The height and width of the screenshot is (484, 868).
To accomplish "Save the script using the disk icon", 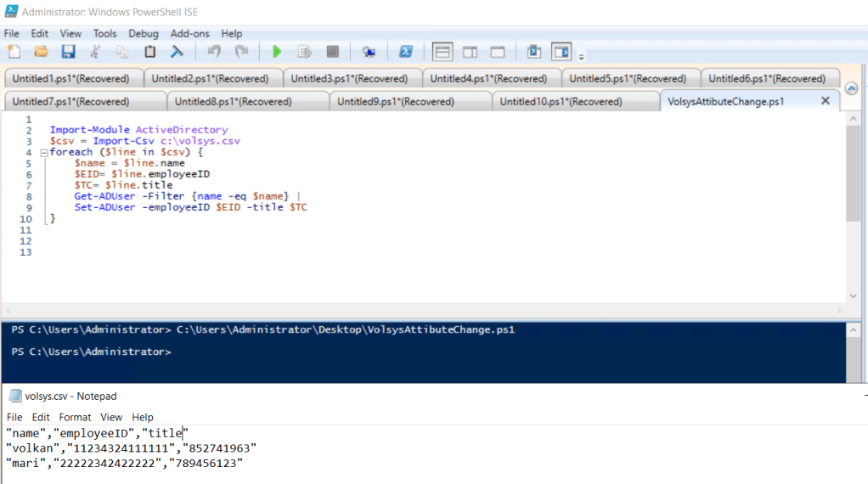I will [68, 52].
